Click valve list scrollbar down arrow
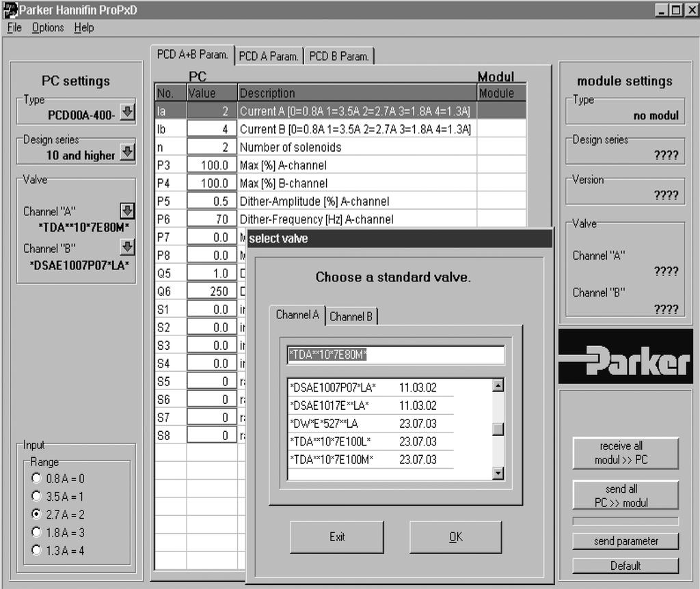The width and height of the screenshot is (700, 589). coord(498,473)
